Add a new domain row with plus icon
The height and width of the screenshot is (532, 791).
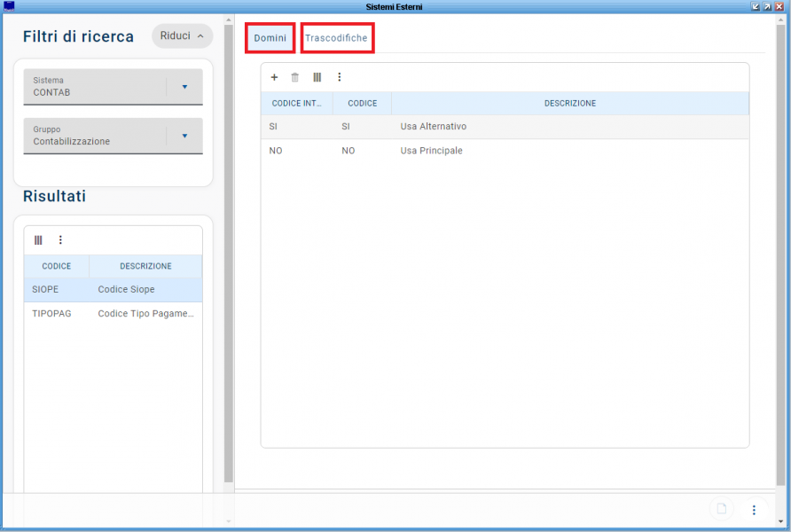click(x=274, y=77)
